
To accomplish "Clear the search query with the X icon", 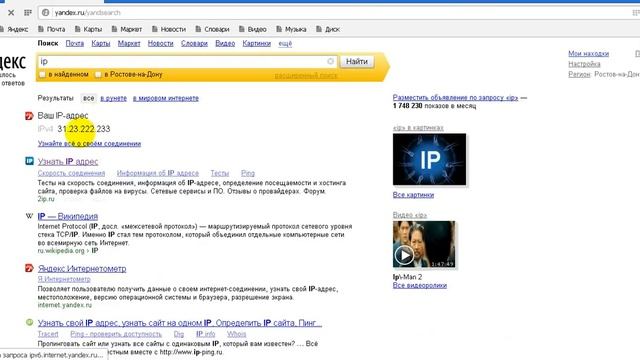I will (330, 61).
